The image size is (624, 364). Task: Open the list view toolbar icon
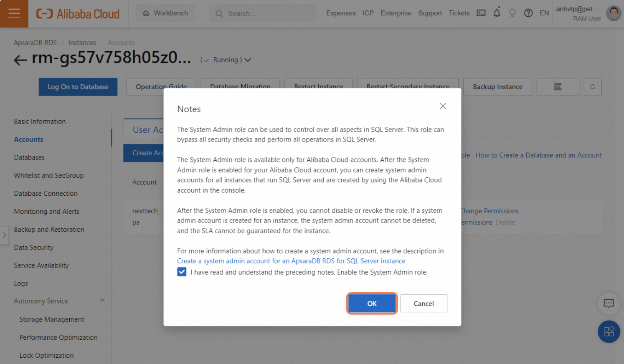pos(558,87)
